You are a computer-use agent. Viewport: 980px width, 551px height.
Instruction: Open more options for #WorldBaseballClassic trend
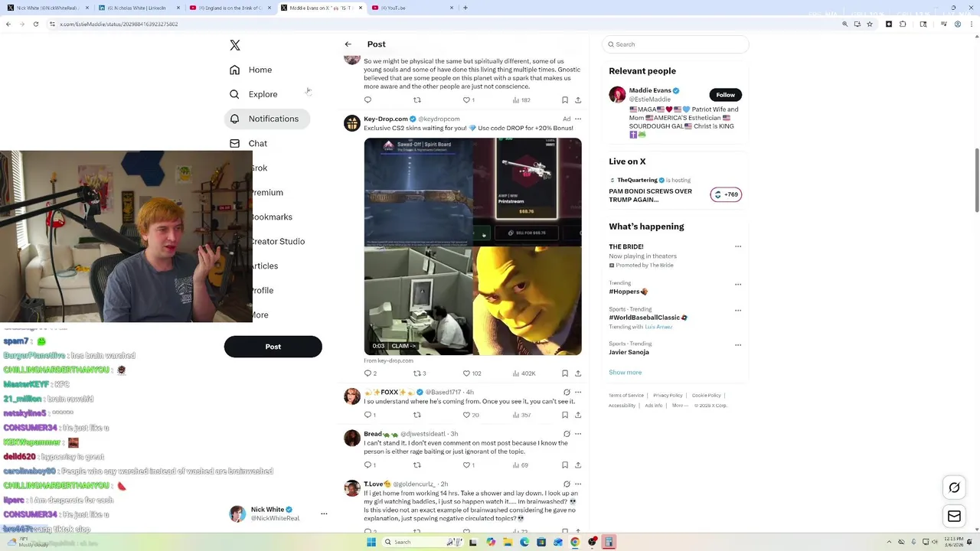(738, 310)
